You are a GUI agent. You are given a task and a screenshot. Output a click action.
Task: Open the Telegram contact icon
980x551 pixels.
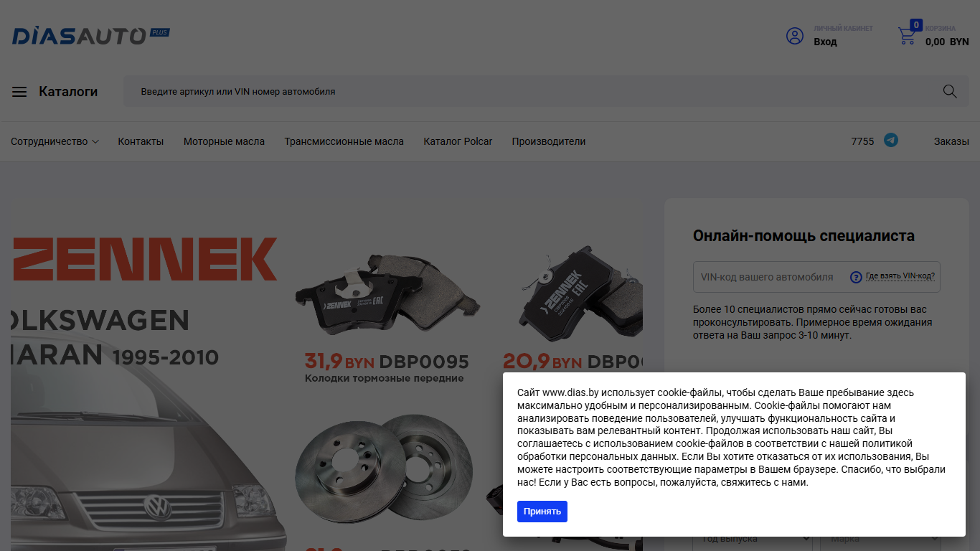point(891,141)
